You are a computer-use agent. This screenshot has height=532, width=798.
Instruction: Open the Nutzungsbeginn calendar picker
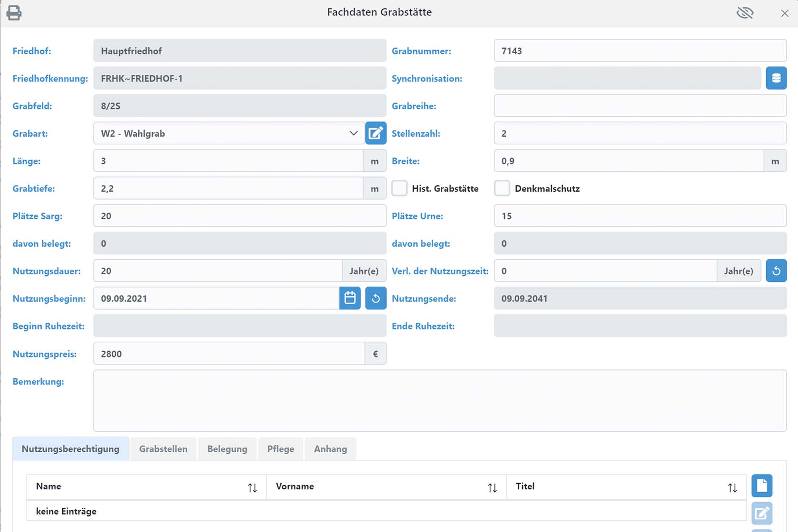[350, 299]
